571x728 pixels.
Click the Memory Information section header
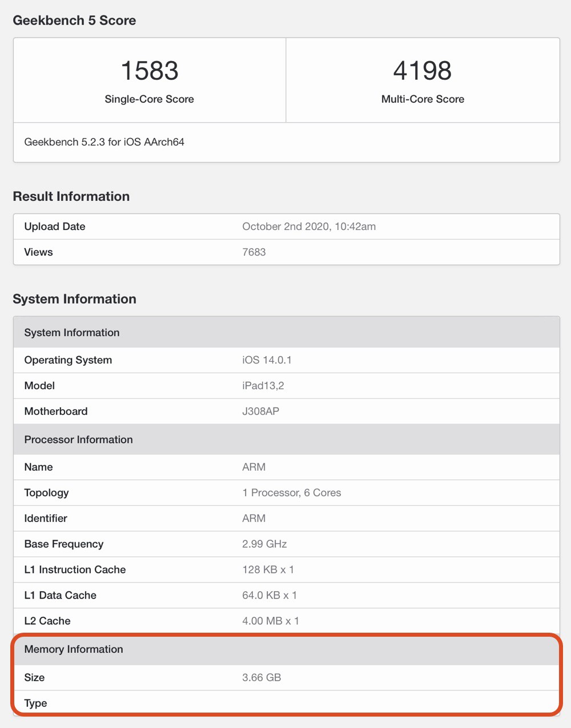coord(74,649)
